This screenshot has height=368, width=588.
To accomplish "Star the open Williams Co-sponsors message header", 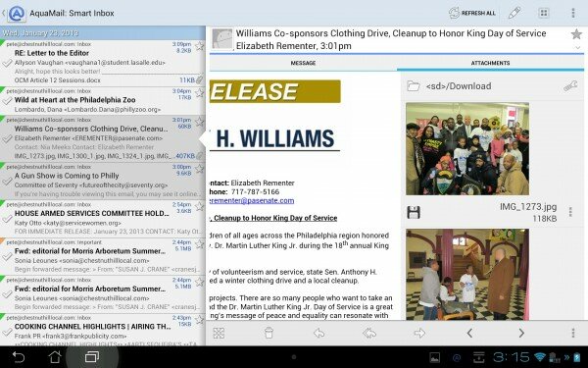I will (x=576, y=34).
